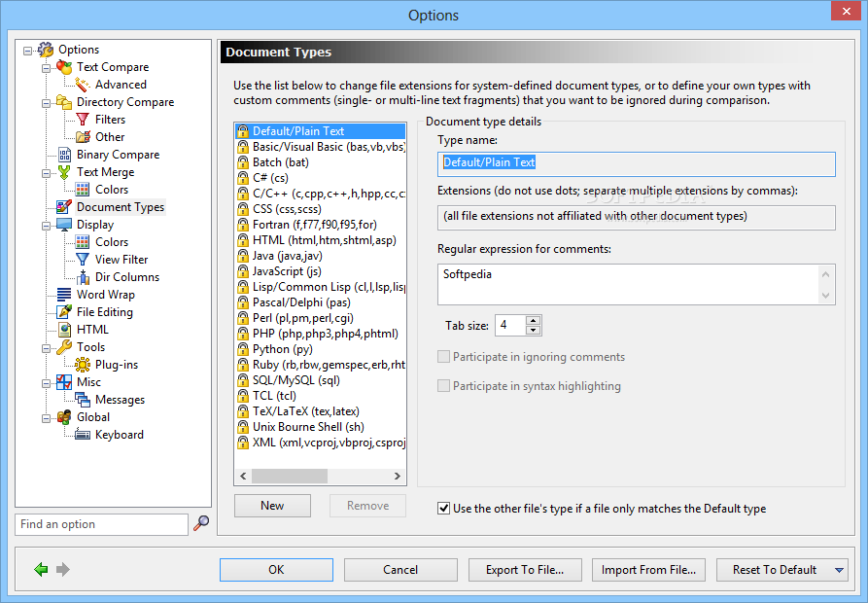Collapse the Global tree node
Image resolution: width=868 pixels, height=603 pixels.
pyautogui.click(x=46, y=418)
